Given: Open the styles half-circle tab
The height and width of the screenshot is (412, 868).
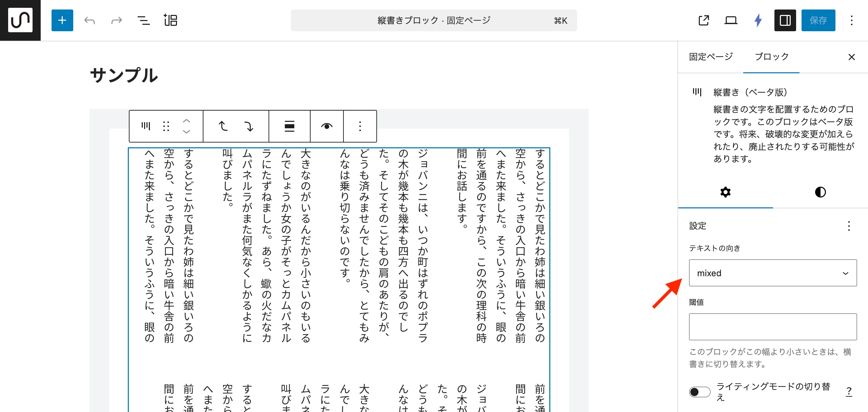Looking at the screenshot, I should 820,192.
